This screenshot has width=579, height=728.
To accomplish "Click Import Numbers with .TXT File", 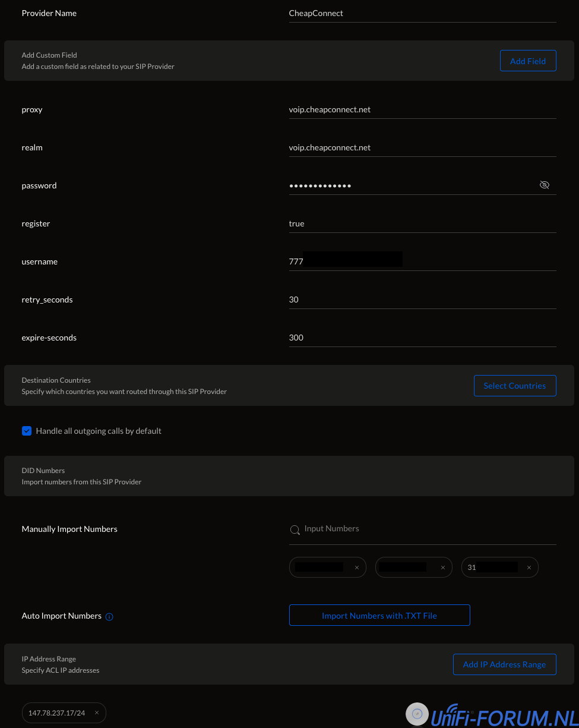I will (x=379, y=616).
